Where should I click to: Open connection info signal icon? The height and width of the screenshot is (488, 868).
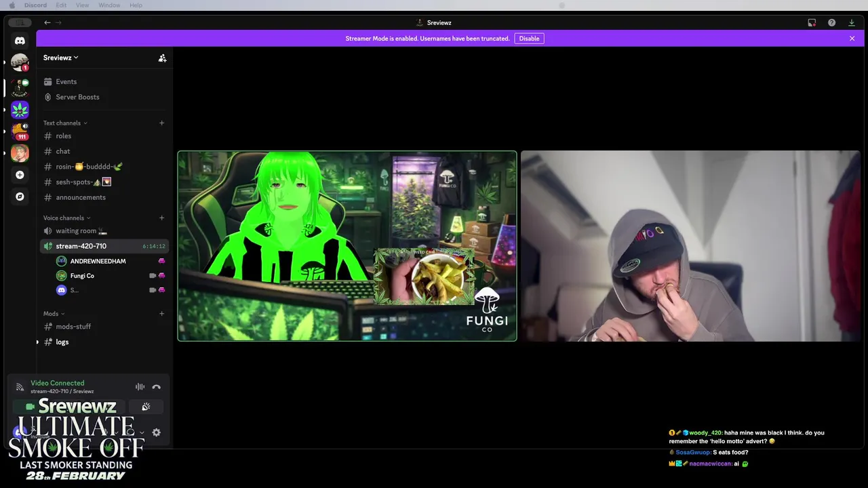click(x=20, y=387)
